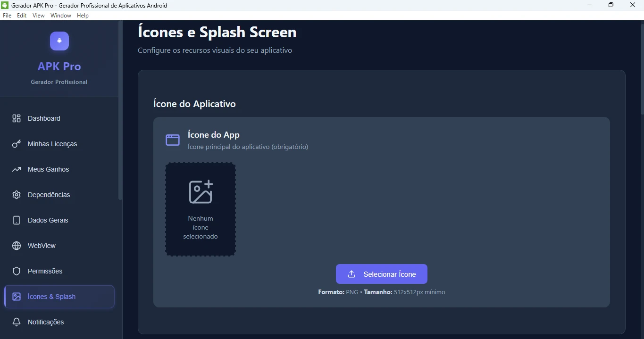
Task: Click the Dashboard grid icon in sidebar
Action: (17, 118)
